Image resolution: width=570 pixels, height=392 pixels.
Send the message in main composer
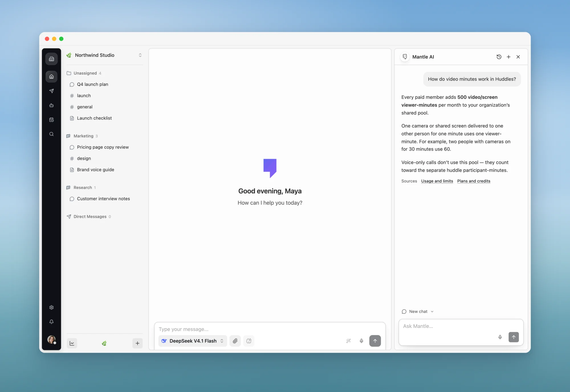pyautogui.click(x=375, y=341)
